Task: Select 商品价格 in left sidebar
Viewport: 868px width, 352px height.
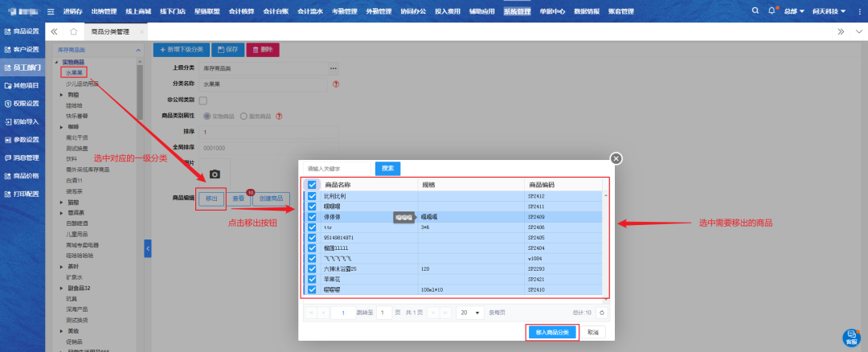Action: [x=23, y=175]
